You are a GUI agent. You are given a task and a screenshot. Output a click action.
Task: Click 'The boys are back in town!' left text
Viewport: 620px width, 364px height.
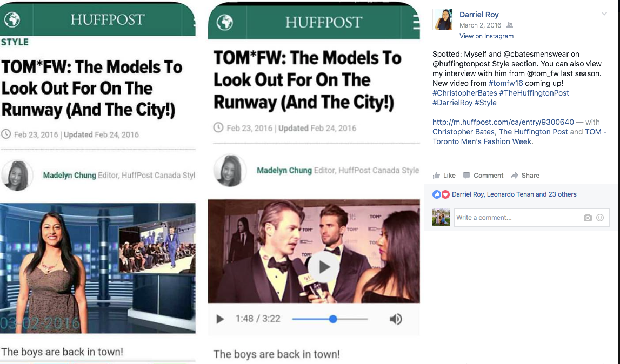point(62,352)
